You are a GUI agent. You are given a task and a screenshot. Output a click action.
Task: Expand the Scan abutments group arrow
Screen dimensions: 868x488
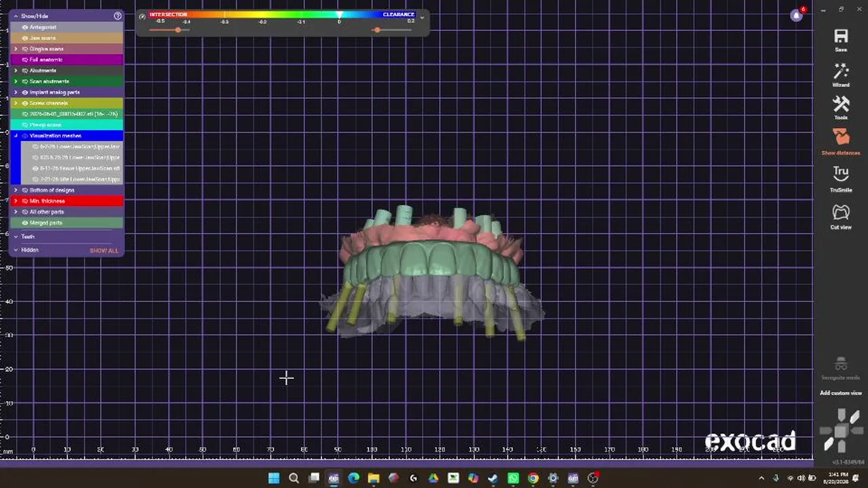click(16, 81)
